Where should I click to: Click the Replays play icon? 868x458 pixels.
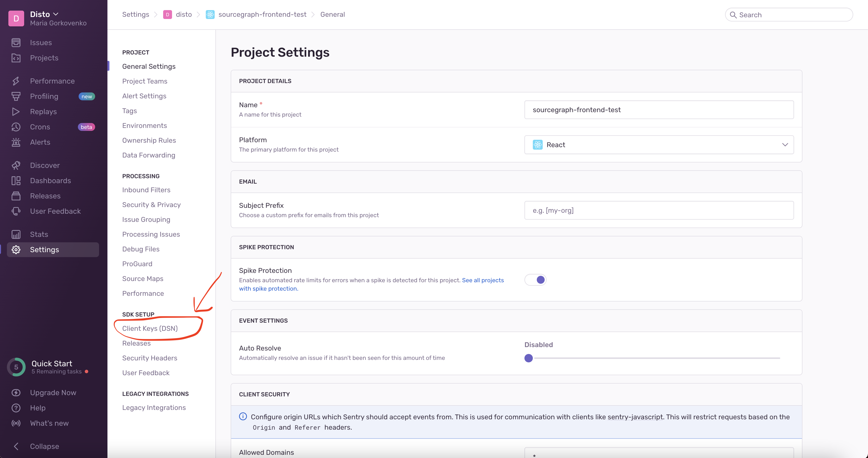[16, 112]
